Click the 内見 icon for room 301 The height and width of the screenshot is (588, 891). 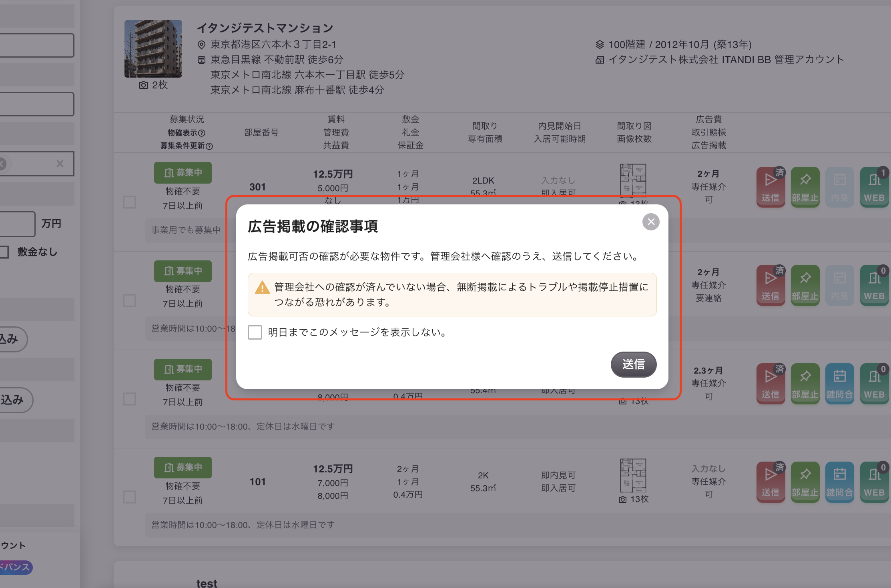tap(839, 187)
